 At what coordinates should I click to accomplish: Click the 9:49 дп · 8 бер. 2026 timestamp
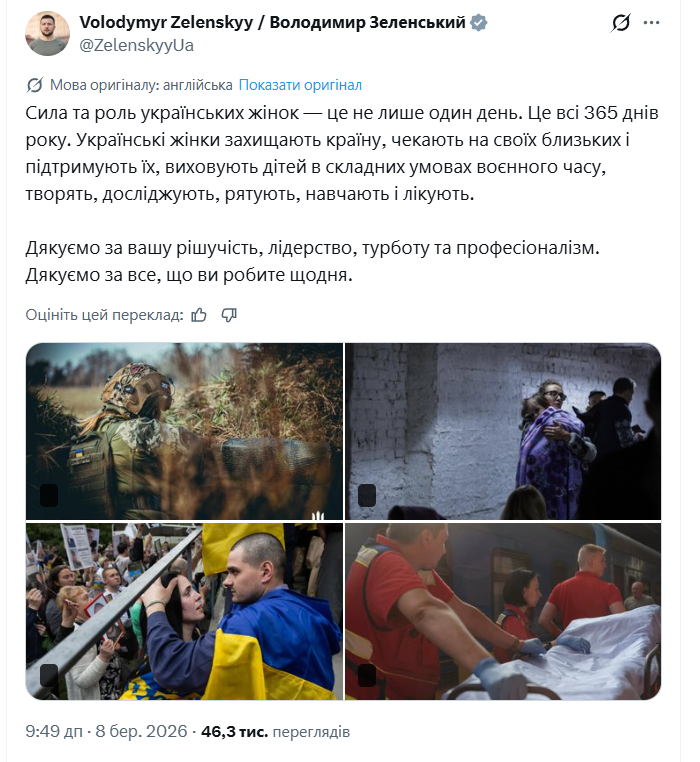[106, 731]
